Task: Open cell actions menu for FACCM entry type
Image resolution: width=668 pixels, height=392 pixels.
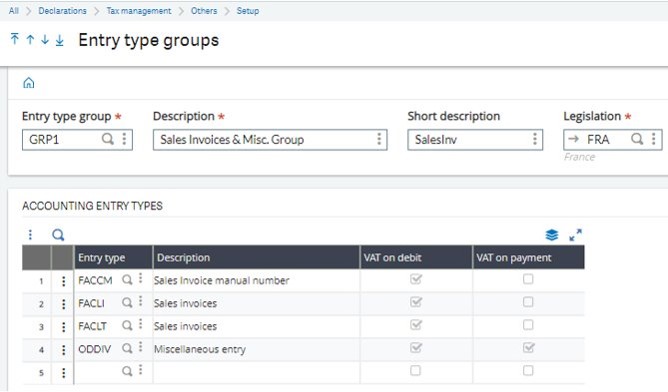Action: click(x=140, y=279)
